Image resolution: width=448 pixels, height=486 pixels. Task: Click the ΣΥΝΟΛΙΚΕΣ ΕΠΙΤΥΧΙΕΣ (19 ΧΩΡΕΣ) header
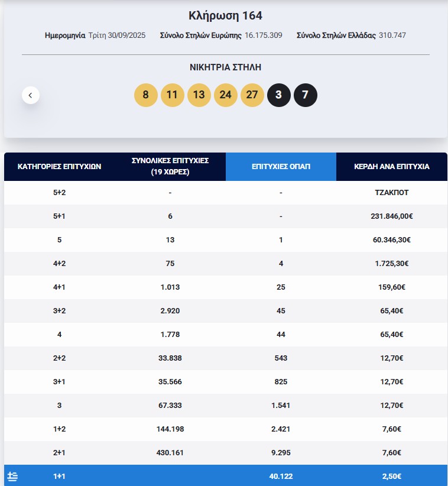coord(170,167)
